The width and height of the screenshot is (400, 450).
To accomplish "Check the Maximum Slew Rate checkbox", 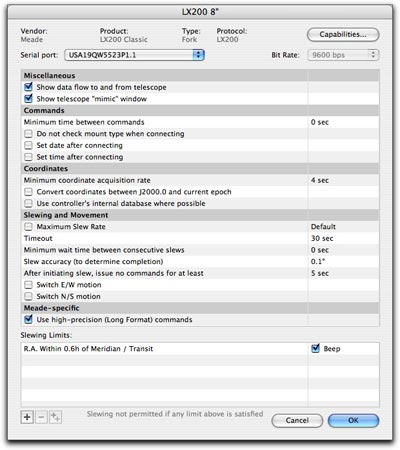I will (x=28, y=227).
